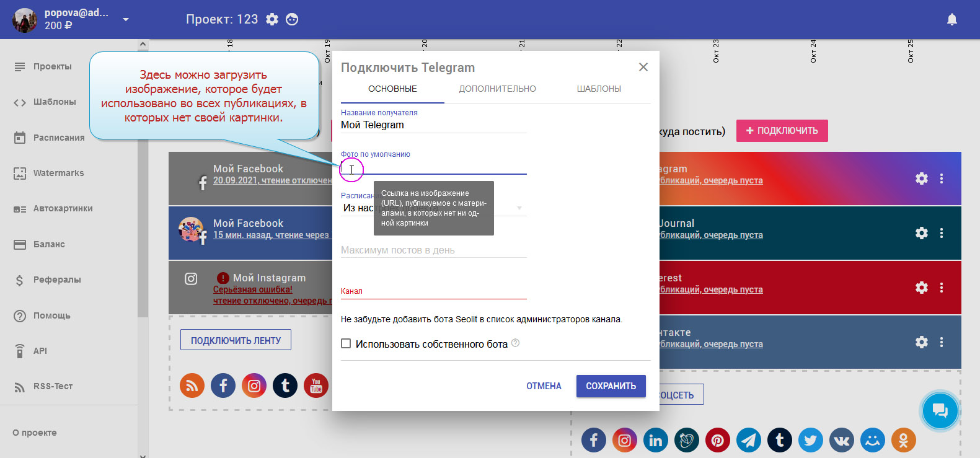
Task: Click the СОХРАНИТЬ button
Action: tap(611, 386)
